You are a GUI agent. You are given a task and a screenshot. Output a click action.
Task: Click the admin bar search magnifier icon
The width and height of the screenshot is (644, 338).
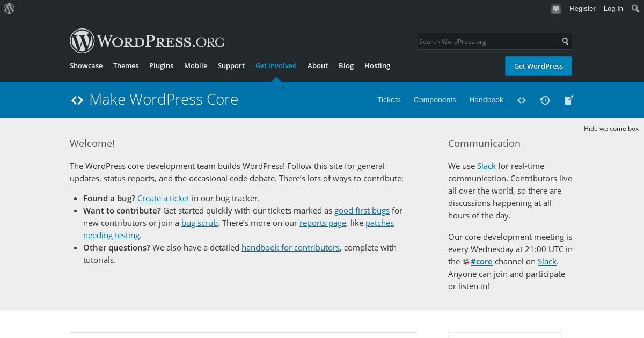point(635,9)
